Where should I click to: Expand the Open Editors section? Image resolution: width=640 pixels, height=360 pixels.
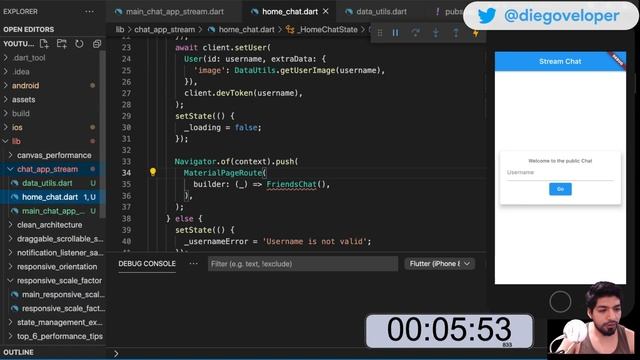click(x=29, y=29)
